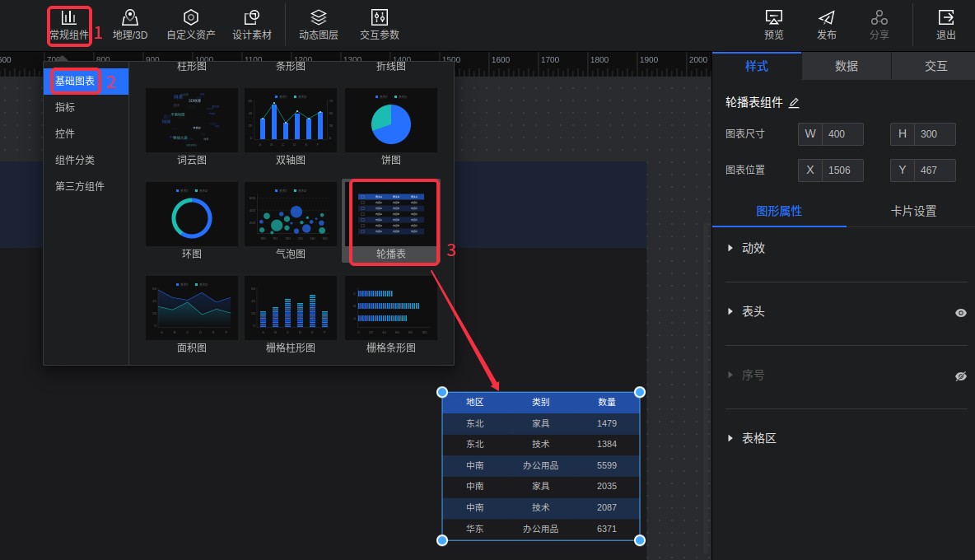
Task: Open the 动态图层 layers panel
Action: point(319,26)
